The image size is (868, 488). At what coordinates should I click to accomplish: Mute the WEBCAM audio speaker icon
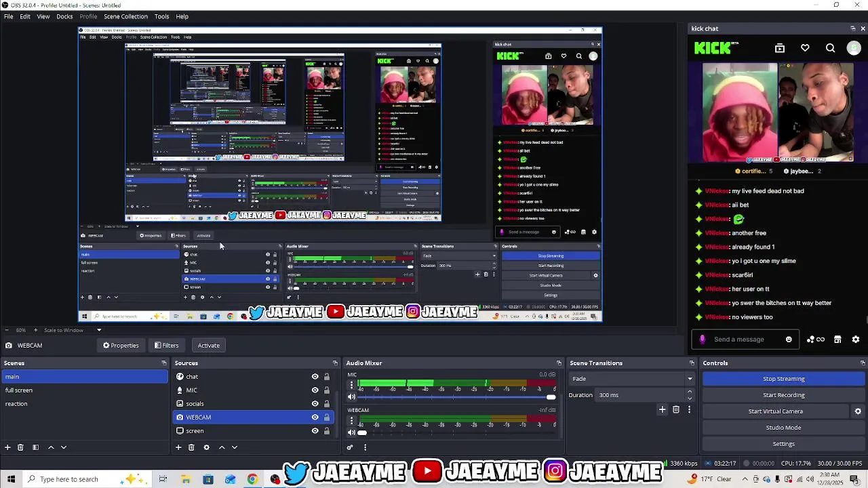pos(351,432)
